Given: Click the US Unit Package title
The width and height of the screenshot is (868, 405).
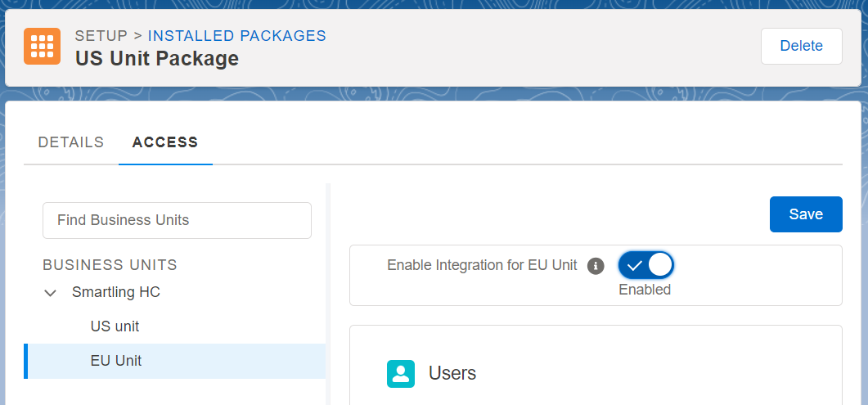Looking at the screenshot, I should coord(157,58).
